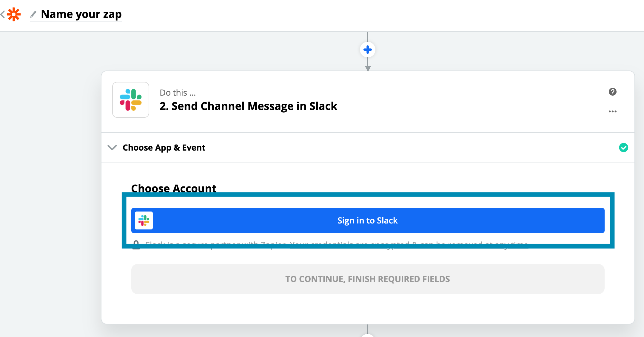The image size is (644, 337).
Task: Click the back chevron arrow
Action: [3, 14]
